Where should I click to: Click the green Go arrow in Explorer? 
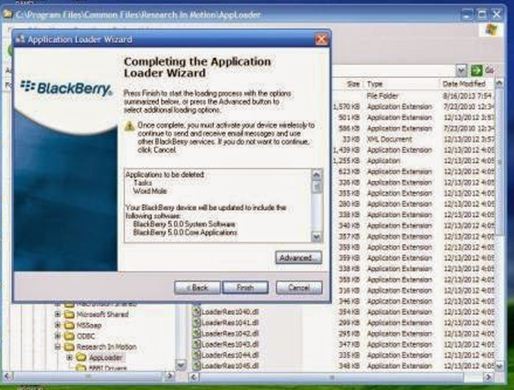(476, 71)
